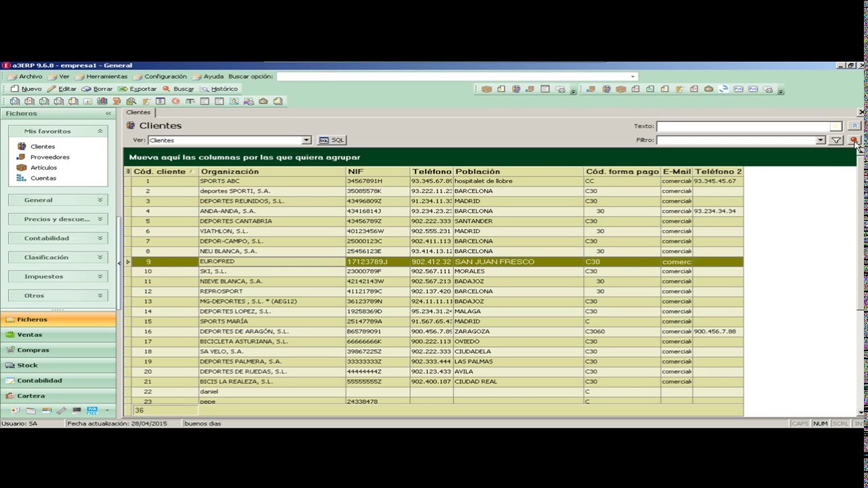The width and height of the screenshot is (868, 488).
Task: Collapse the Mis favoritos section
Action: click(x=100, y=131)
